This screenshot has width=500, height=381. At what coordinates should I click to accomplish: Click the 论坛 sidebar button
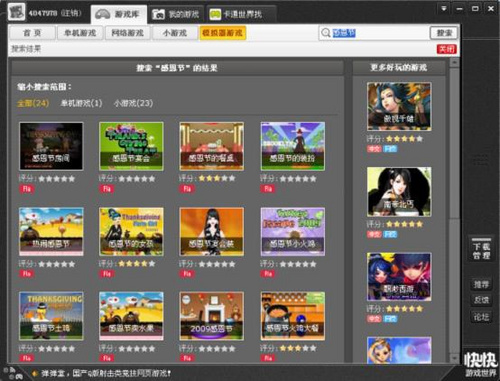(x=481, y=317)
